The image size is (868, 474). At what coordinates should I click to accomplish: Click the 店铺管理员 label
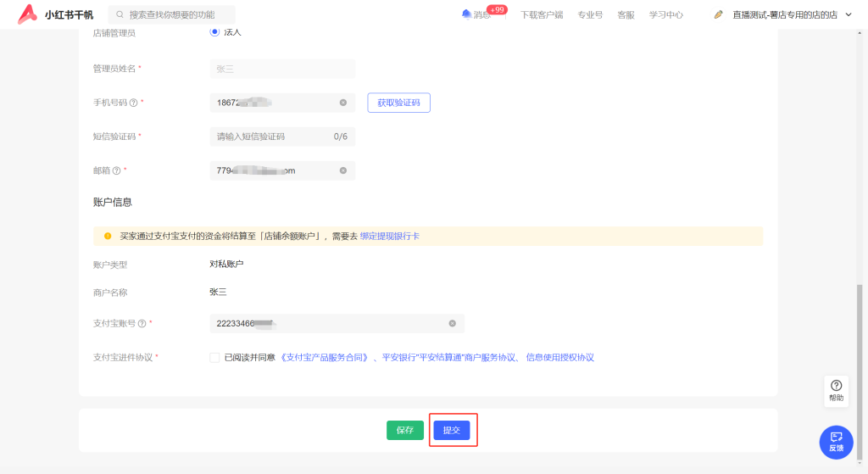pyautogui.click(x=114, y=33)
